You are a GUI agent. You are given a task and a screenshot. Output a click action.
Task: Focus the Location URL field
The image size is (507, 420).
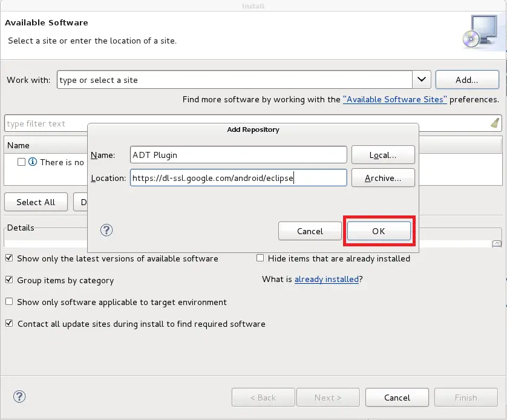point(238,178)
